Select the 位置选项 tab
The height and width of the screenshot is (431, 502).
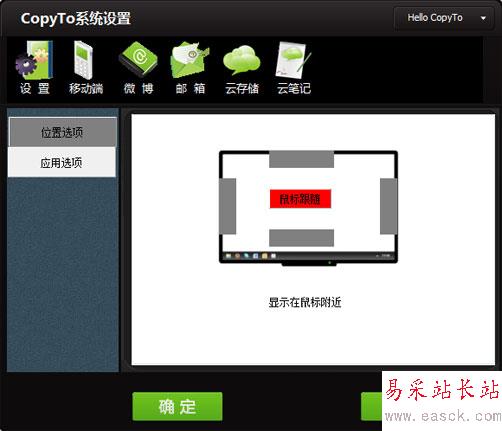(x=62, y=132)
